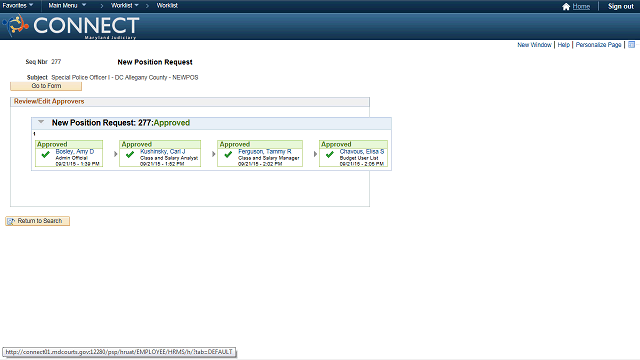The height and width of the screenshot is (360, 640).
Task: Select the last Worklist breadcrumb item
Action: [167, 5]
